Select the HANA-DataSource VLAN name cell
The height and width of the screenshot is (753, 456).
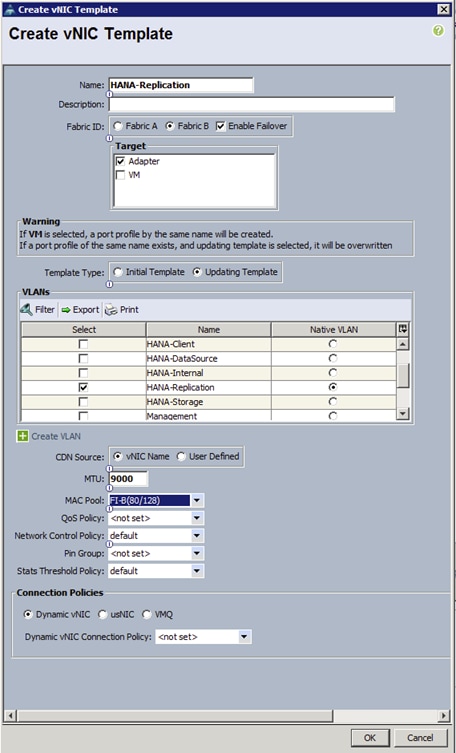pos(209,359)
